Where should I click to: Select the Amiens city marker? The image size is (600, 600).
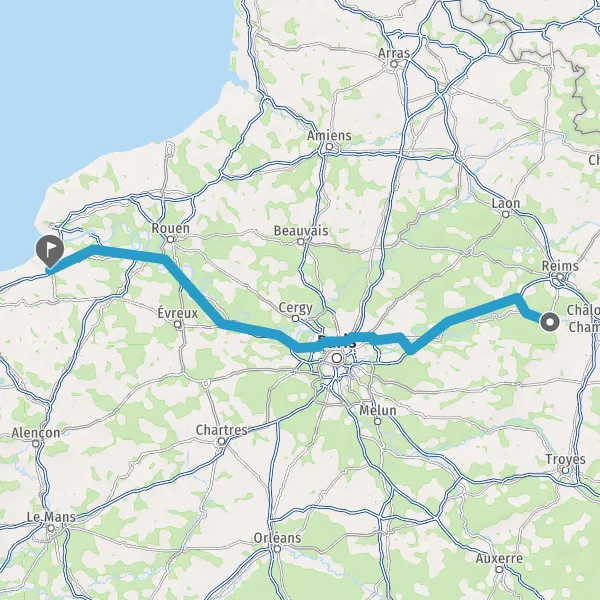pyautogui.click(x=329, y=147)
